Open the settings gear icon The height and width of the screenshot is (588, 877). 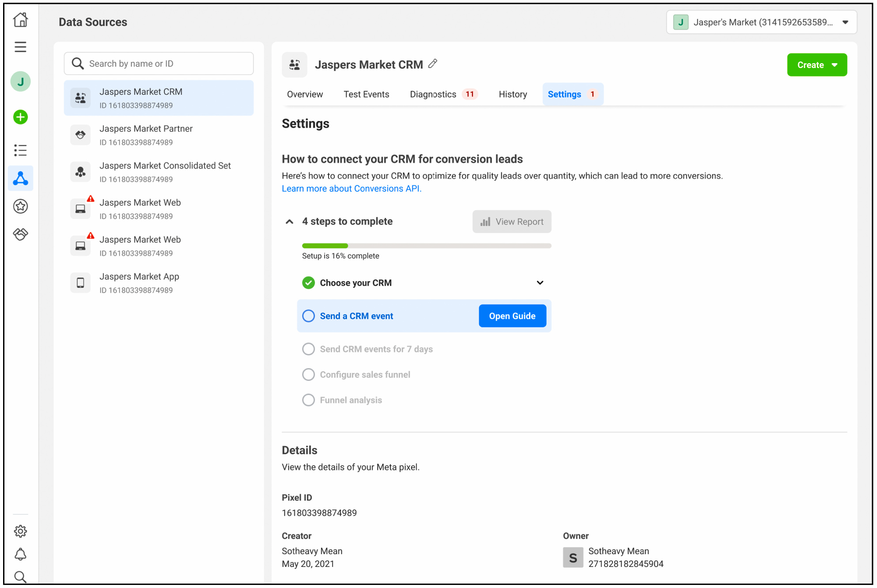(20, 531)
